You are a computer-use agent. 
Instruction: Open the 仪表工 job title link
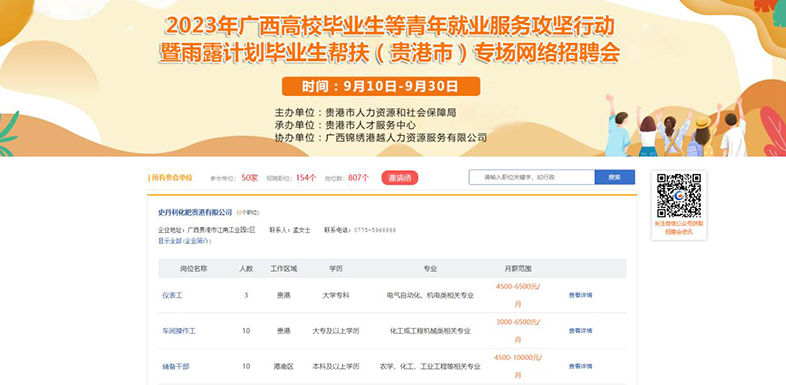pos(172,296)
